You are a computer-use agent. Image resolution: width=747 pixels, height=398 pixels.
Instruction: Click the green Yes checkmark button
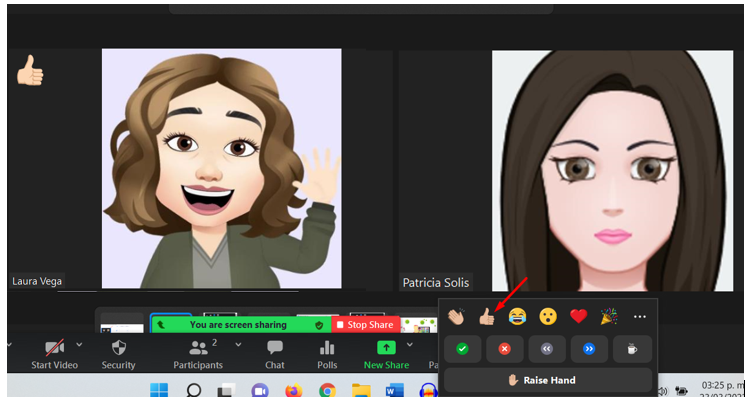(462, 349)
